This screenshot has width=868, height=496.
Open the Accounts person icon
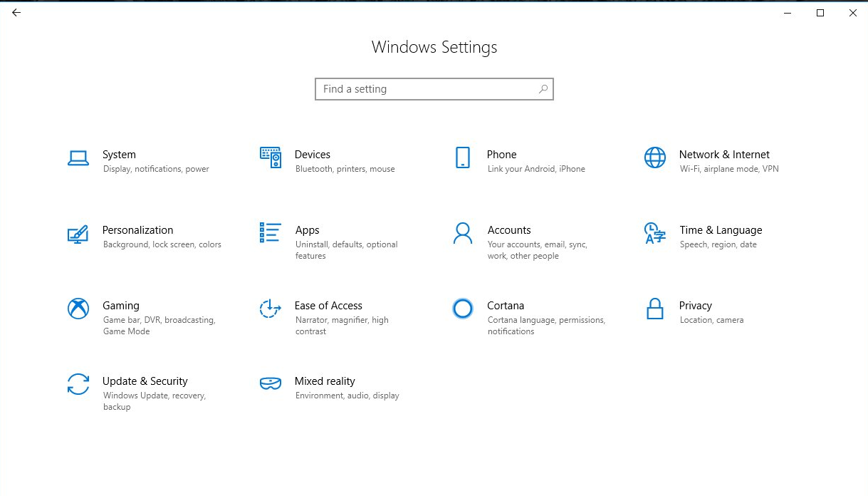point(463,233)
